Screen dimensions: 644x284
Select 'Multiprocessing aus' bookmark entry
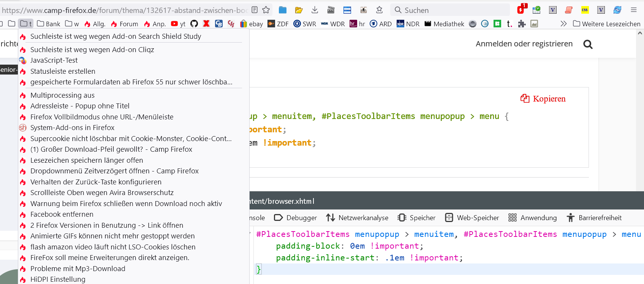coord(62,95)
